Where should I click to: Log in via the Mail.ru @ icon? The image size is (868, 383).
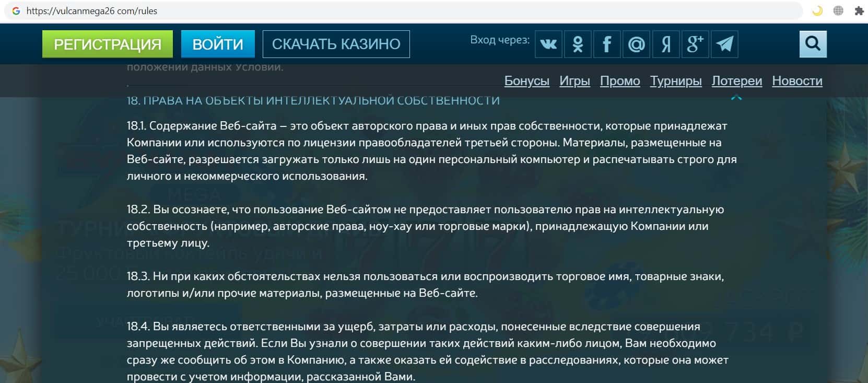(x=636, y=44)
